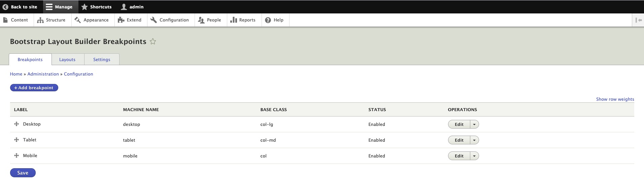
Task: Click the Back to site arrow icon
Action: [5, 7]
